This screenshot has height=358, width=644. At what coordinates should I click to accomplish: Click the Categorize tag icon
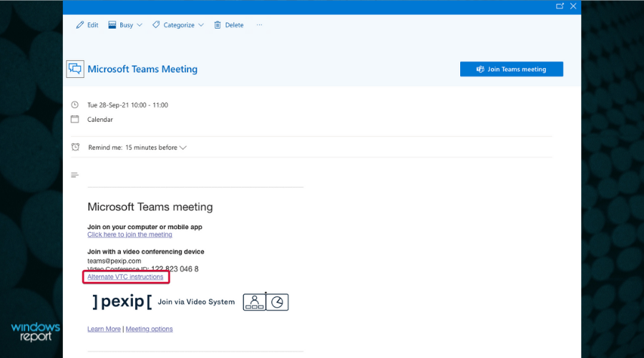pyautogui.click(x=156, y=24)
